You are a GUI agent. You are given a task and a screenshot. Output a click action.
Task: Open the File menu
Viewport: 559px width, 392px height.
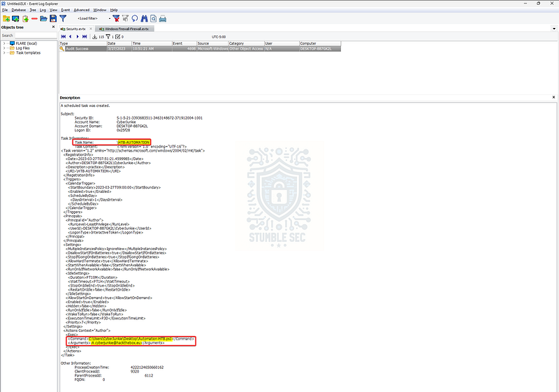pos(5,10)
